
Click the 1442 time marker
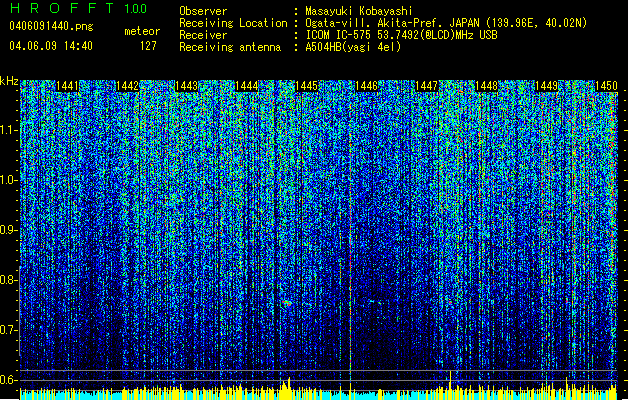click(x=127, y=86)
